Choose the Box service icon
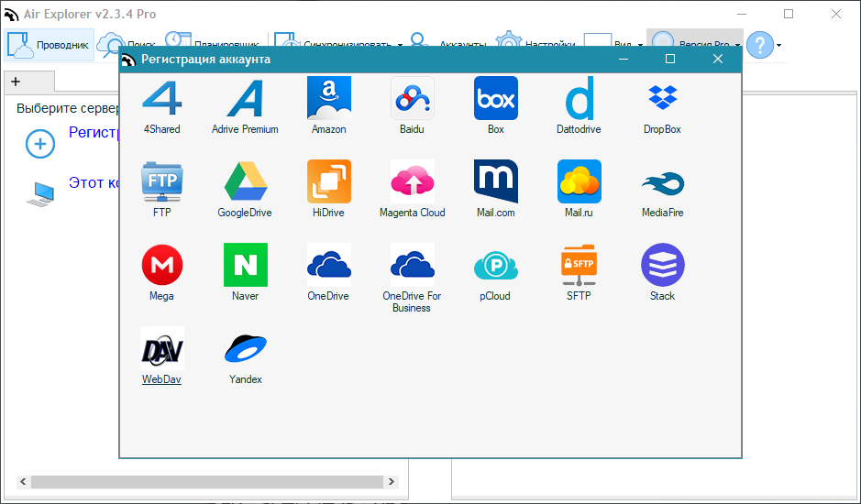This screenshot has height=504, width=861. tap(496, 98)
